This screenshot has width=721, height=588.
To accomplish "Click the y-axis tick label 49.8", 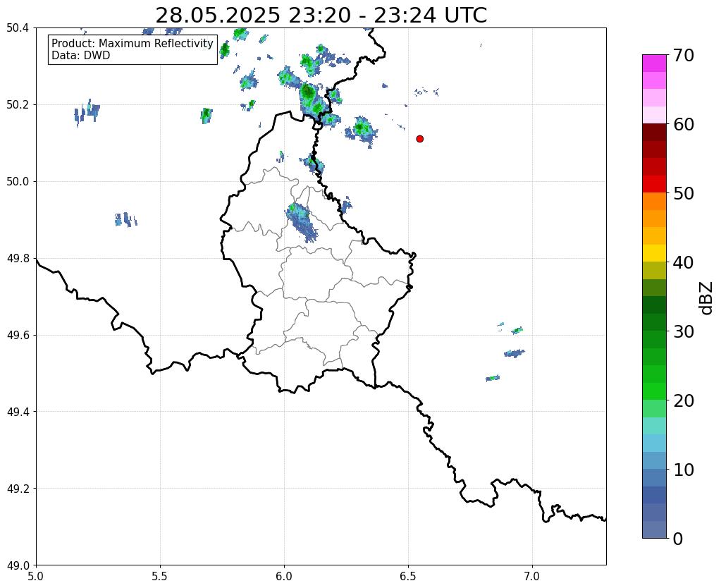I will [18, 259].
